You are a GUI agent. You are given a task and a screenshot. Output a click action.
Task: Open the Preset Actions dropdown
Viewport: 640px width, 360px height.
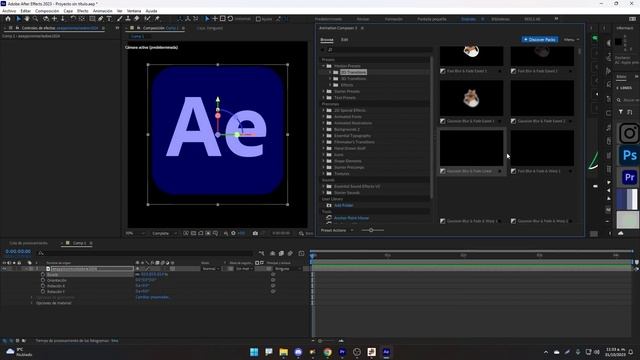pos(337,230)
